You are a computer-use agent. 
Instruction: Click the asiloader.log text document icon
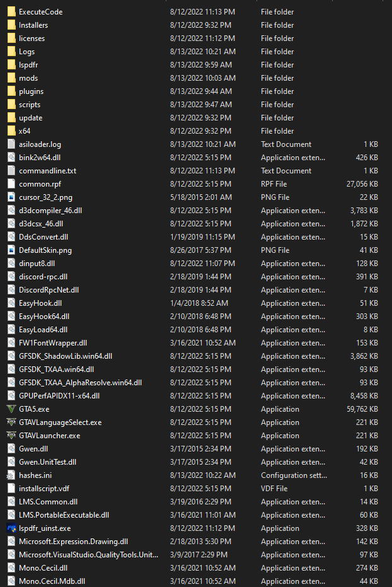coord(11,144)
